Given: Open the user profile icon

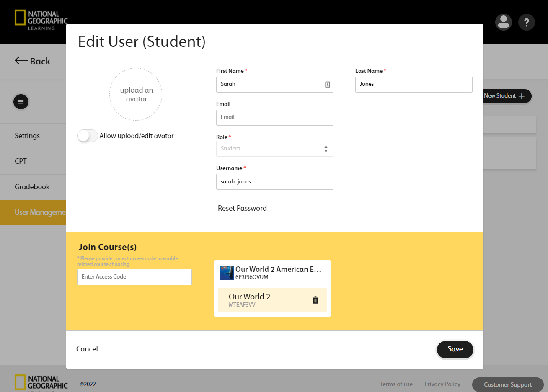Looking at the screenshot, I should click(x=504, y=22).
